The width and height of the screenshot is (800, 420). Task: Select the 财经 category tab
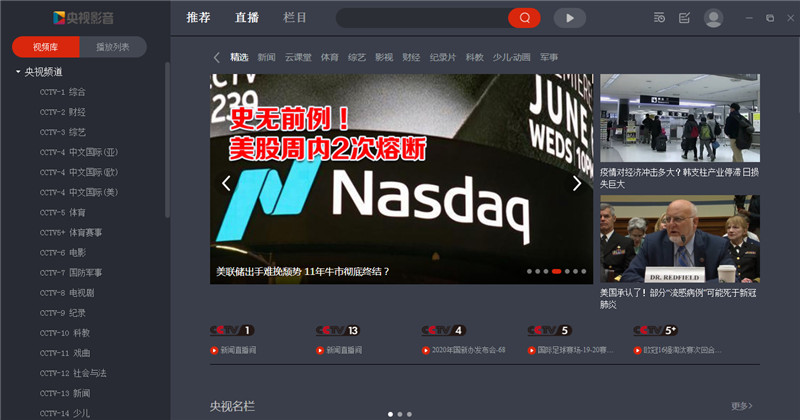tap(411, 57)
